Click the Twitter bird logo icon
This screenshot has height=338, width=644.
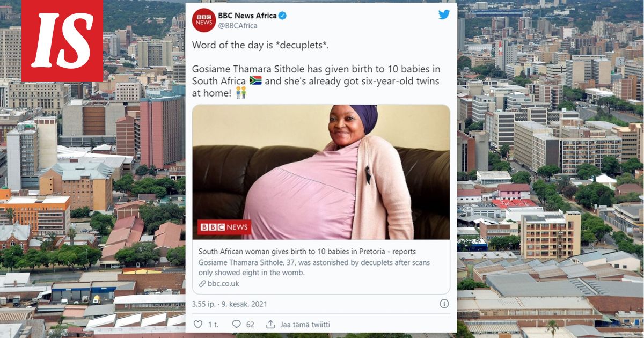(x=444, y=14)
